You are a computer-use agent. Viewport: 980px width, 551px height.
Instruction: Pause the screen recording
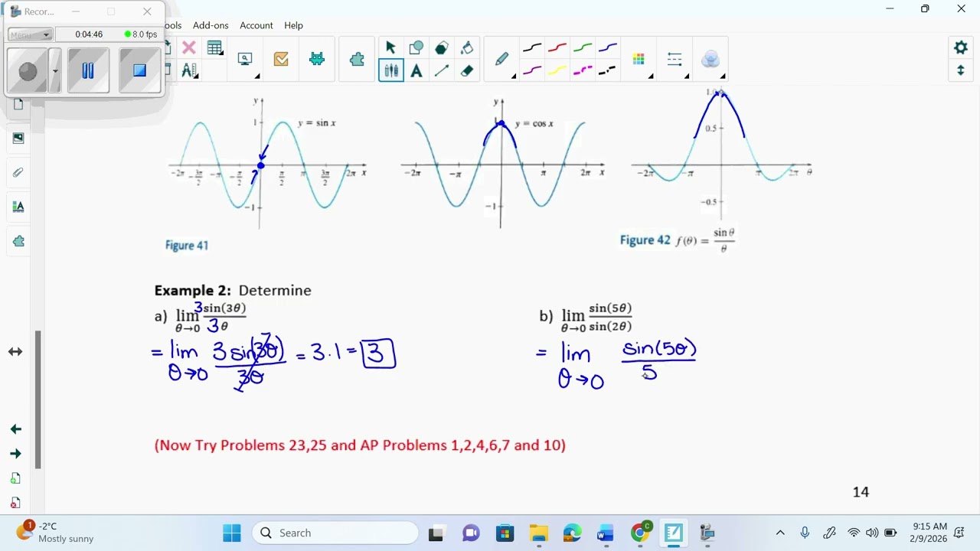88,71
